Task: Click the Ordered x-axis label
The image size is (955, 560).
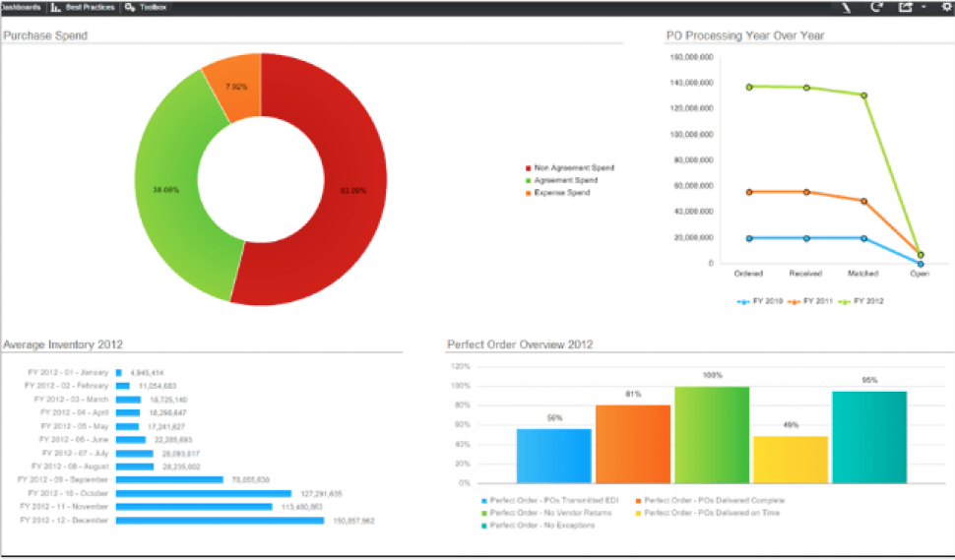Action: click(748, 274)
